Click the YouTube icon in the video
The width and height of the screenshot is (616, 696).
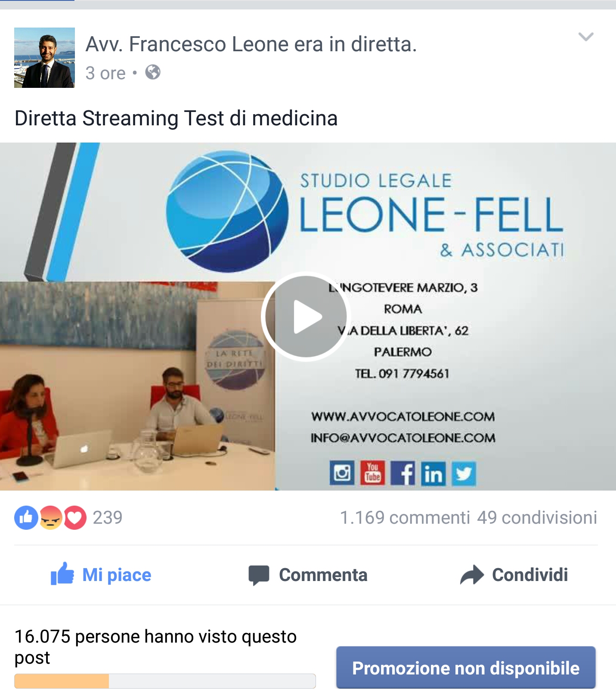click(x=373, y=473)
